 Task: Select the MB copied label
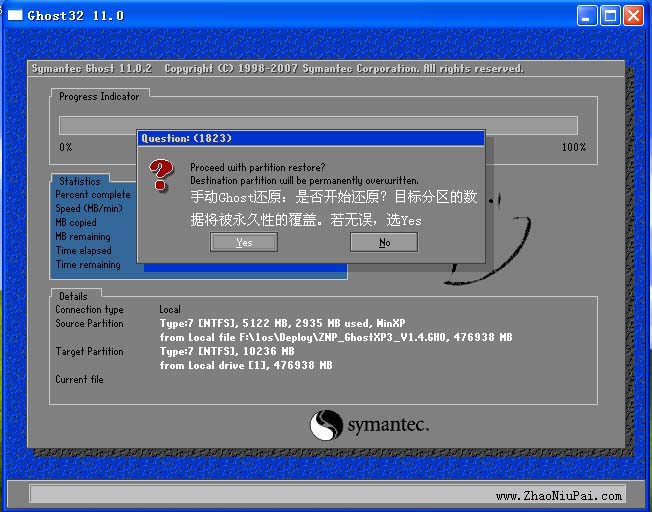76,223
